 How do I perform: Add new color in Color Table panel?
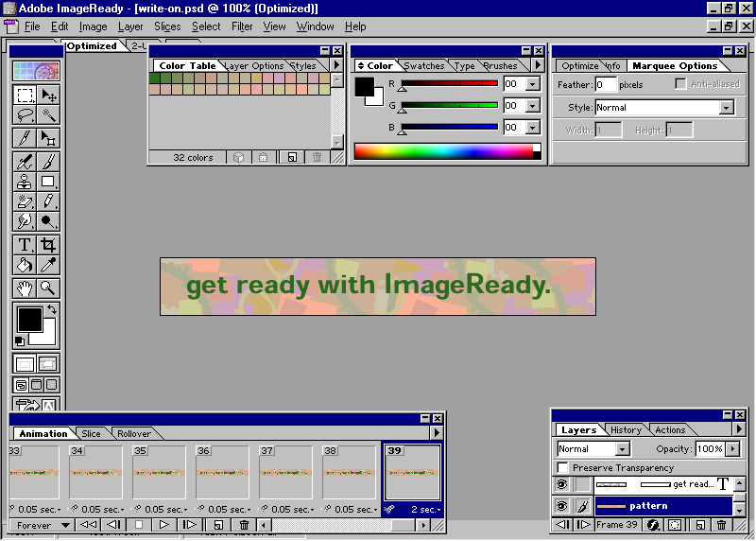coord(292,157)
